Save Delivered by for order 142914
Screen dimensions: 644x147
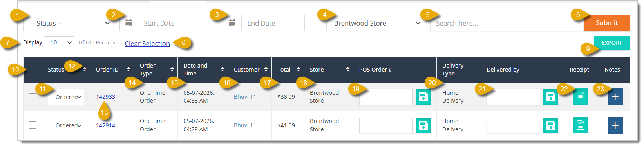coord(551,125)
